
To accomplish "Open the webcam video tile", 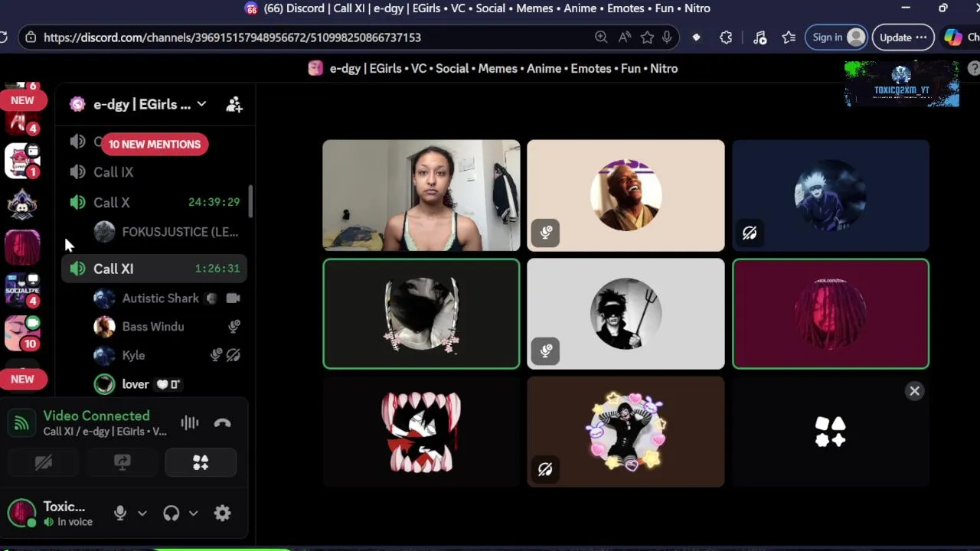I will coord(421,195).
